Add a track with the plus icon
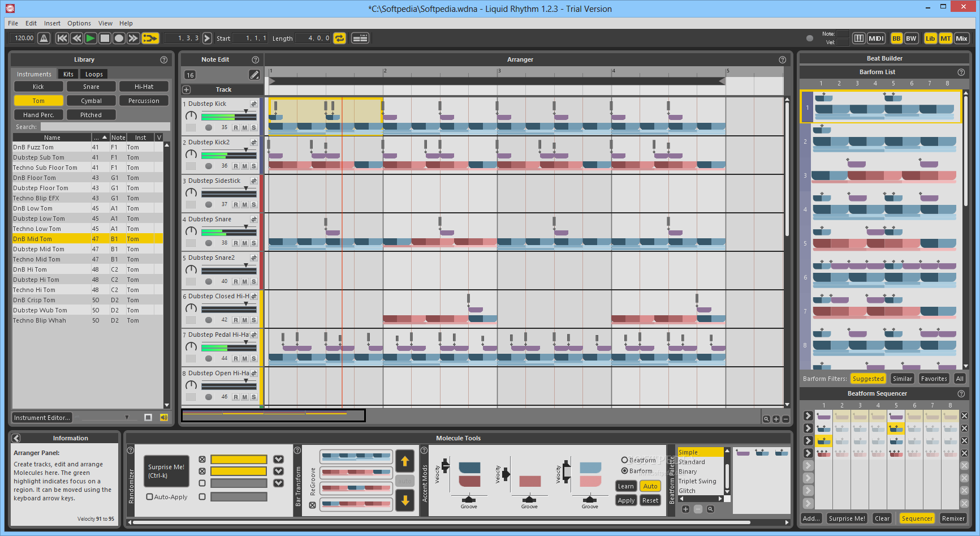This screenshot has width=980, height=536. pyautogui.click(x=186, y=89)
